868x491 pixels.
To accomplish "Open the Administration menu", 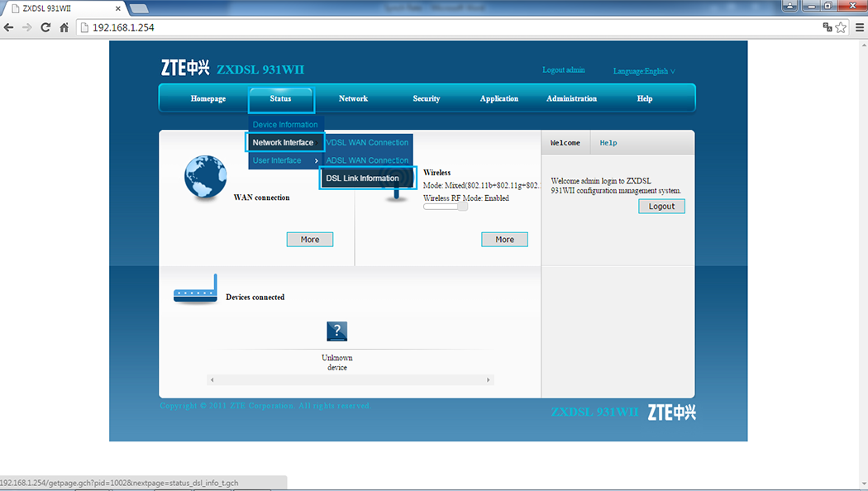I will point(572,98).
